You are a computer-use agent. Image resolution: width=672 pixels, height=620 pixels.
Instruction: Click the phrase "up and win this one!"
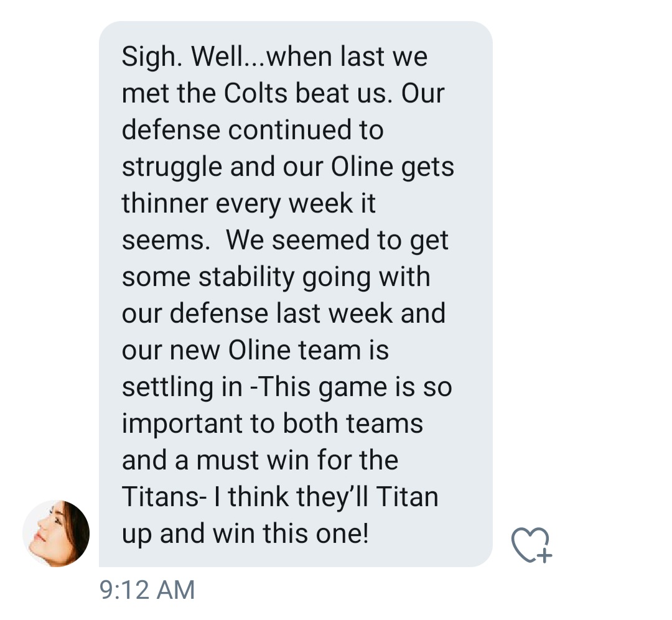[245, 534]
